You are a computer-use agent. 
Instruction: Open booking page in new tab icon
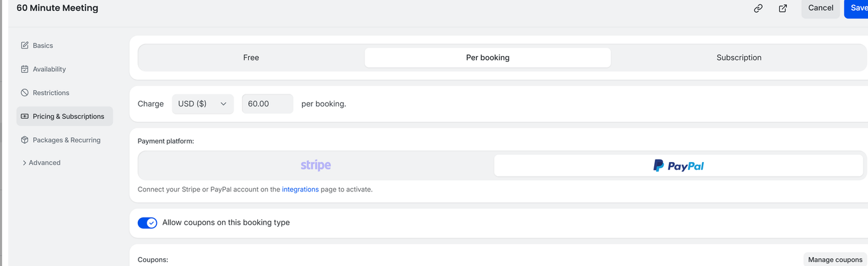[783, 8]
